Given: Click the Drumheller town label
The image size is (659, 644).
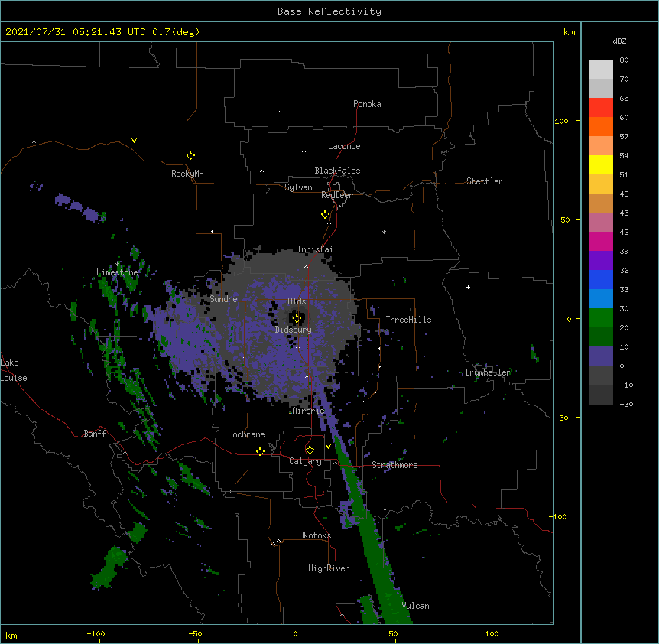Looking at the screenshot, I should [488, 372].
